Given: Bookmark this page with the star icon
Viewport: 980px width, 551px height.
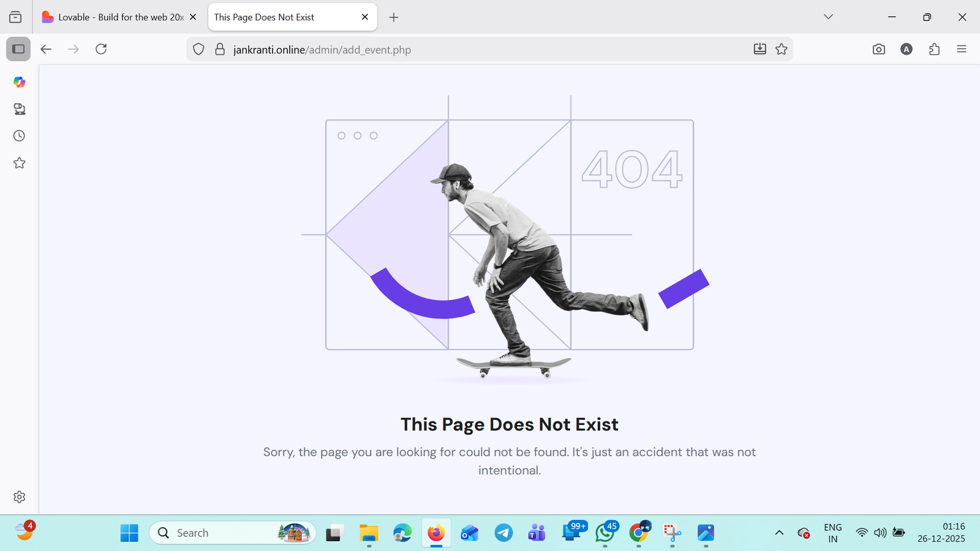Looking at the screenshot, I should (781, 49).
